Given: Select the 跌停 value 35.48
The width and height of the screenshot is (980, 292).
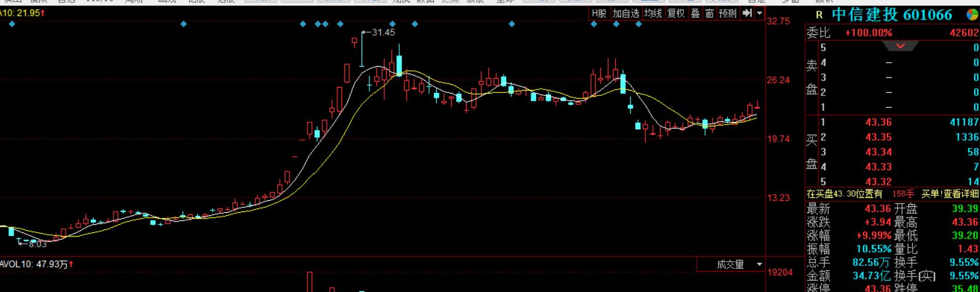Looking at the screenshot, I should click(x=965, y=288).
